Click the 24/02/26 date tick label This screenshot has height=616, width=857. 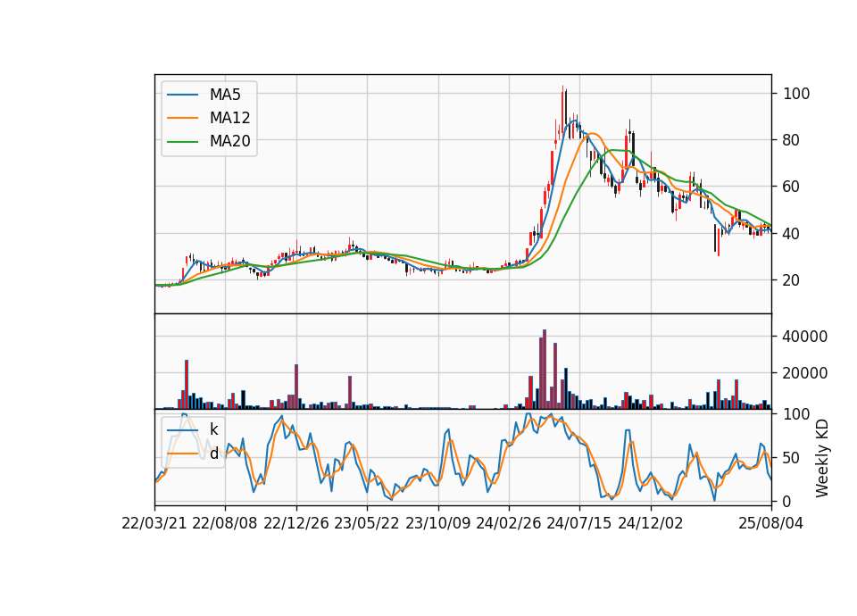pos(508,523)
